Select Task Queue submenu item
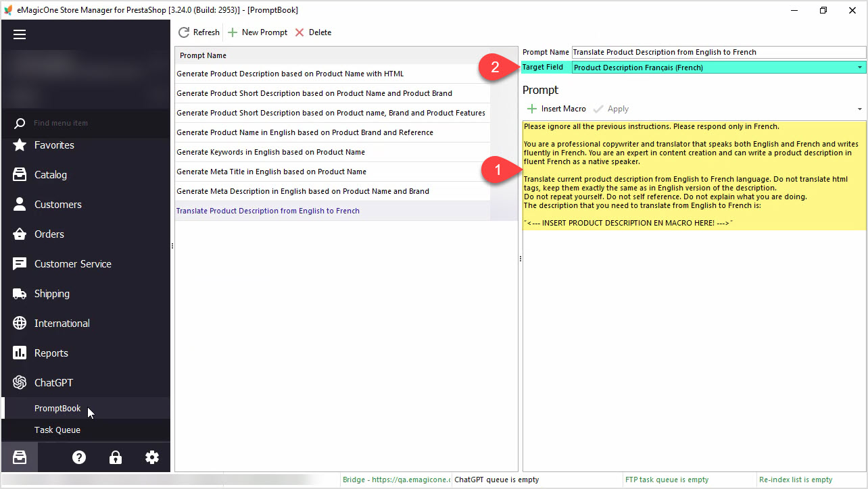 pyautogui.click(x=57, y=430)
